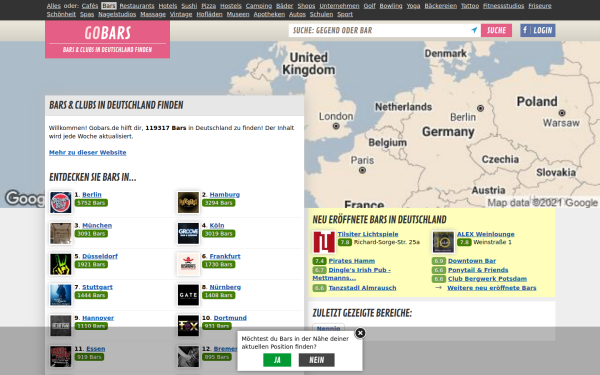This screenshot has height=375, width=600.
Task: Click the ALEX Weinlounge logo icon
Action: point(443,242)
